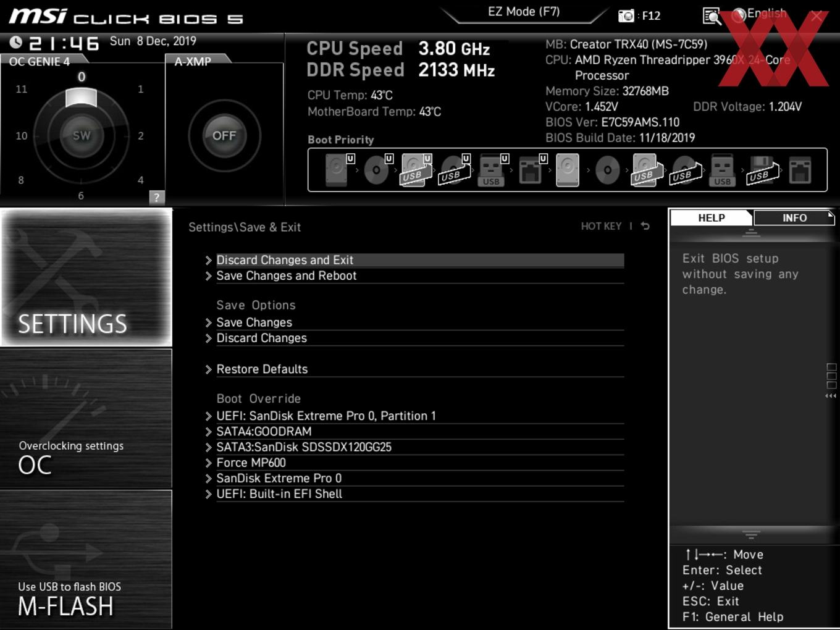Image resolution: width=840 pixels, height=630 pixels.
Task: Open the BIOS search magnifier icon
Action: [712, 16]
